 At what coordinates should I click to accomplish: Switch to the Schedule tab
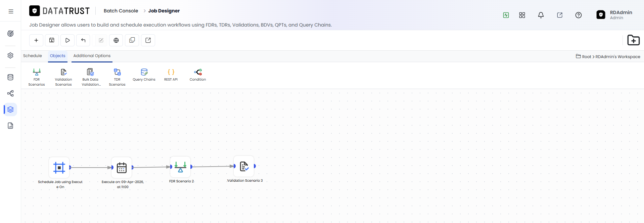[33, 56]
